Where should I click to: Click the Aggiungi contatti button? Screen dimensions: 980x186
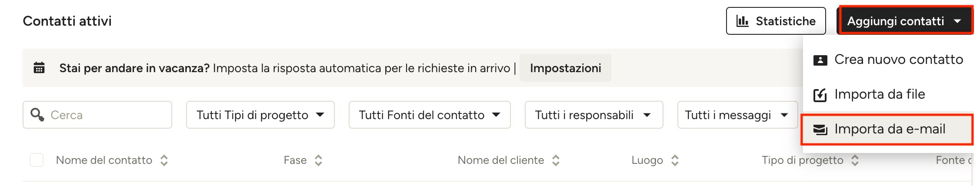coord(904,21)
